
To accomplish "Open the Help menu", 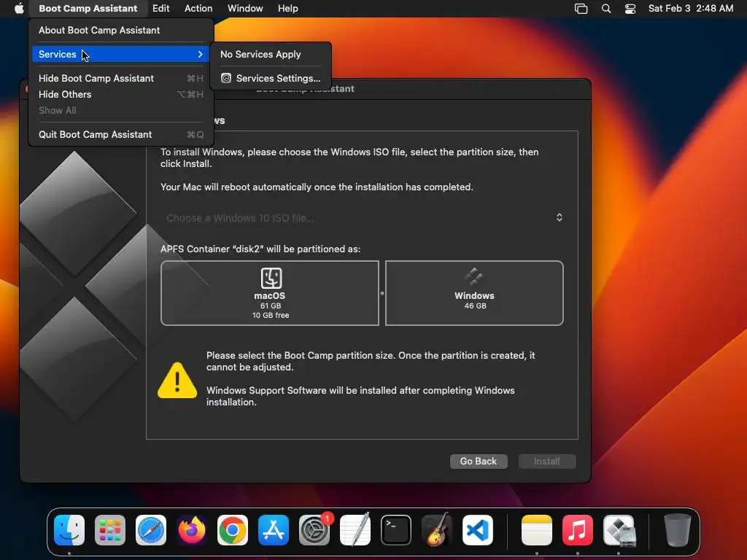I will click(287, 8).
